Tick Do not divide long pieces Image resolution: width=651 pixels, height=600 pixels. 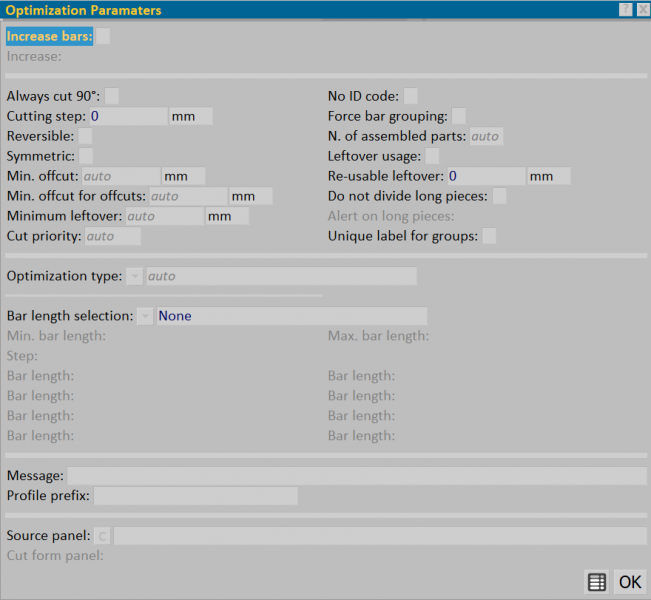(499, 196)
